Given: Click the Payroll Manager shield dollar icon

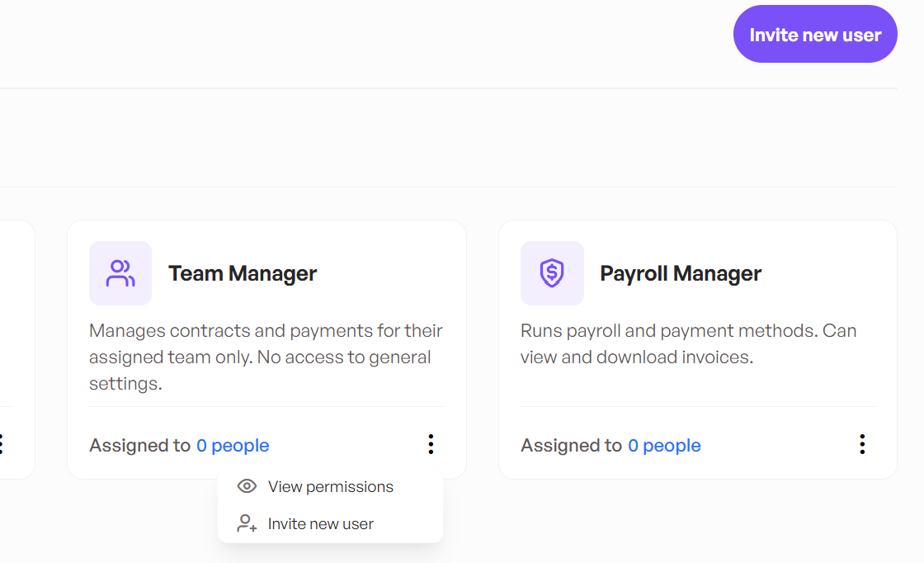Looking at the screenshot, I should (552, 273).
